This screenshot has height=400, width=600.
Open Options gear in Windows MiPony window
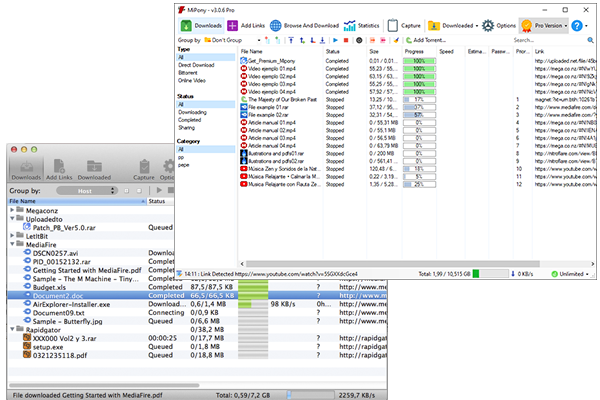point(499,26)
